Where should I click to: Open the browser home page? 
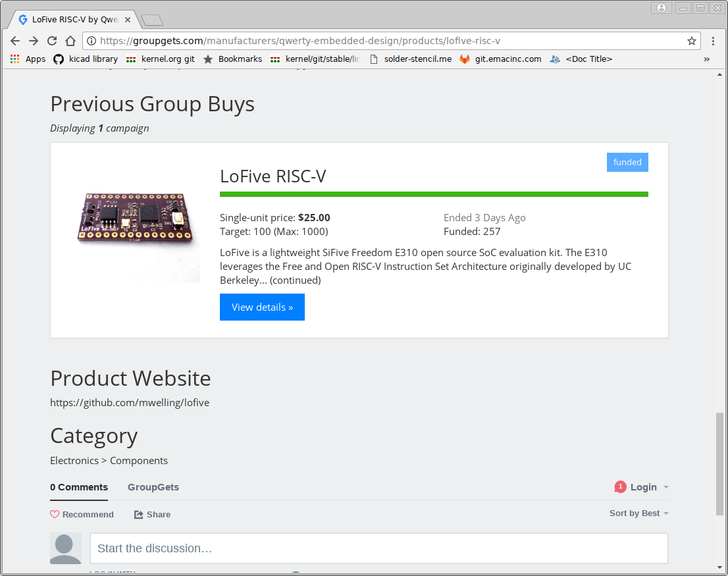point(70,41)
